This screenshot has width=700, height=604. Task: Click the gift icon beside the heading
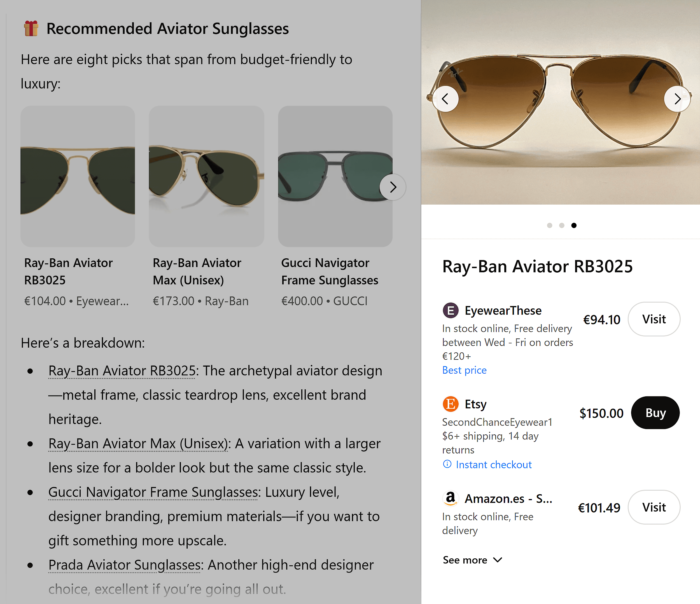(31, 28)
